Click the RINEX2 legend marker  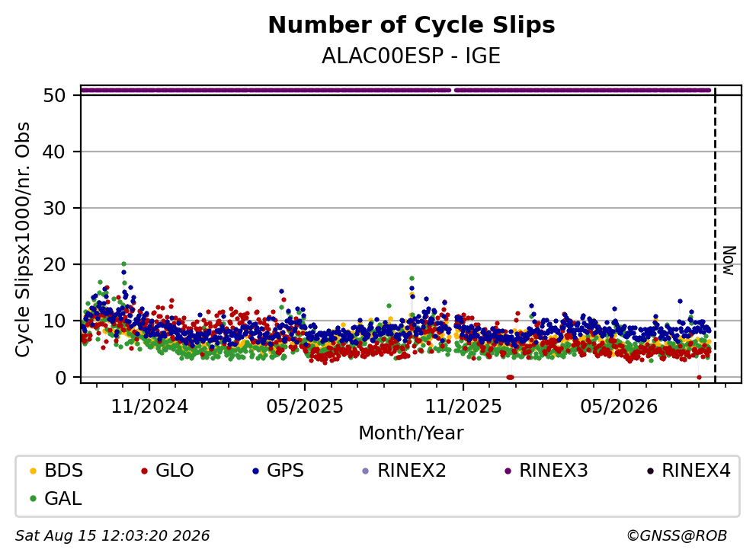[x=366, y=471]
